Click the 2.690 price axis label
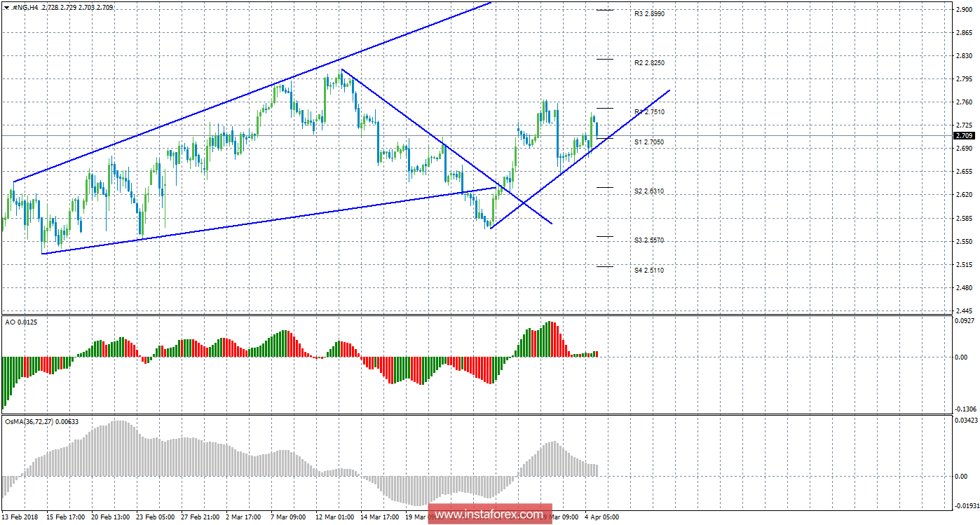The width and height of the screenshot is (980, 525). tap(964, 149)
